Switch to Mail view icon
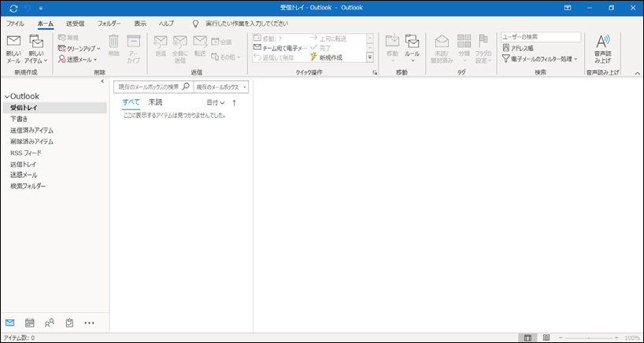Screen dimensions: 644x343 10,323
